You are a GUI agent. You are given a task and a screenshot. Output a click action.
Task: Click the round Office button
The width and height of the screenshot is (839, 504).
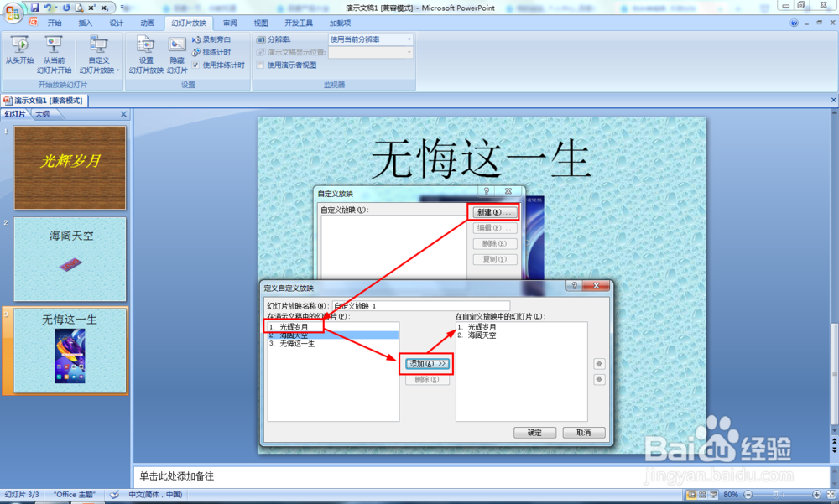(x=13, y=12)
